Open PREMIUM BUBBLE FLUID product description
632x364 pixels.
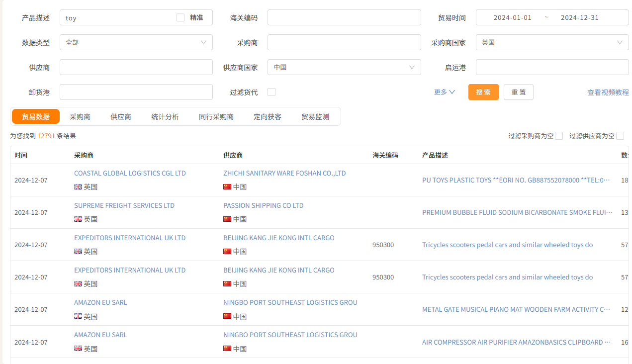(x=517, y=212)
